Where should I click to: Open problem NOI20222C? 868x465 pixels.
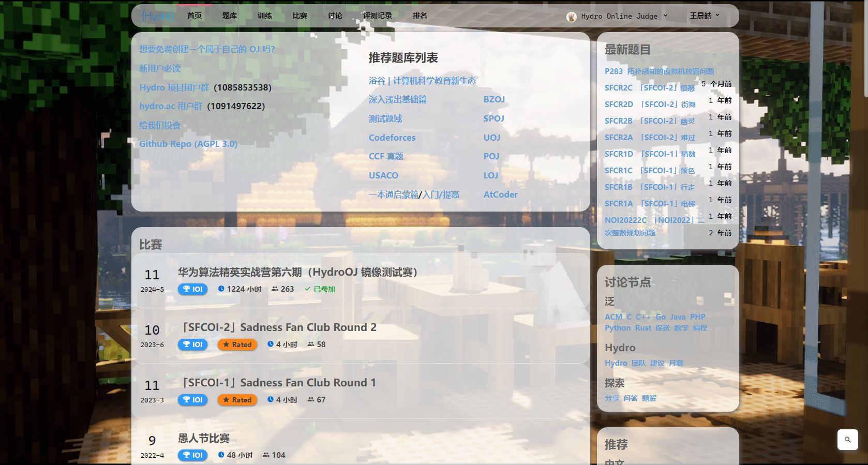[654, 226]
